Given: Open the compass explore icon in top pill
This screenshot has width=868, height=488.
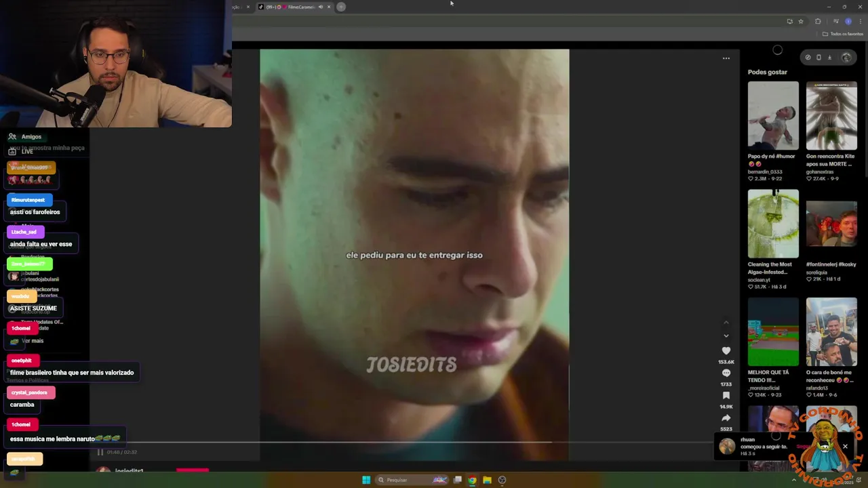Looking at the screenshot, I should click(808, 58).
